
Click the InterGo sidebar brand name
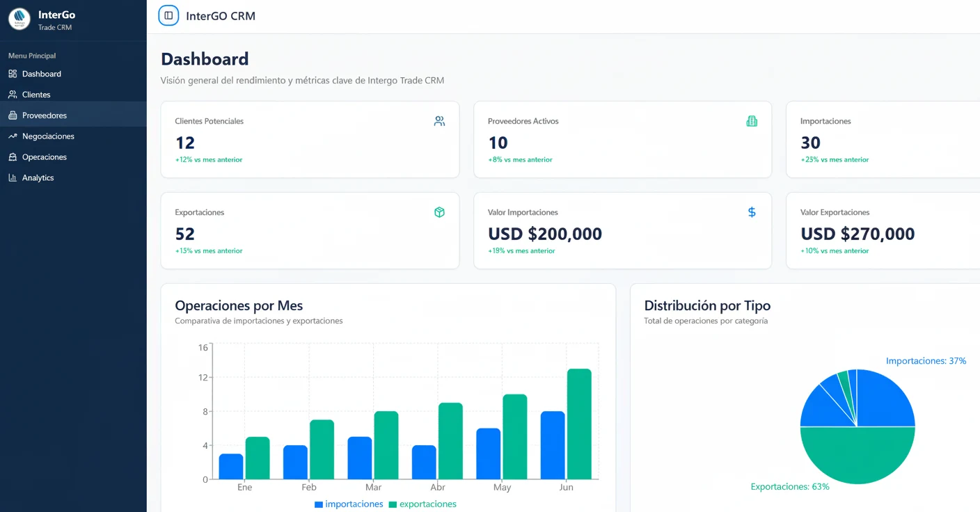coord(56,15)
